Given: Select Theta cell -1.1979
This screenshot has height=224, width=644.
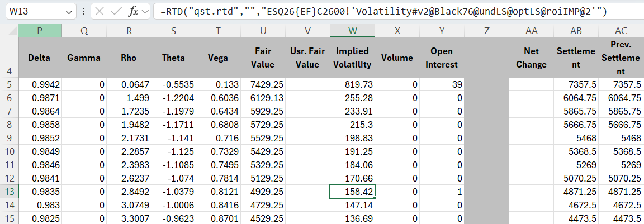Looking at the screenshot, I should point(173,111).
